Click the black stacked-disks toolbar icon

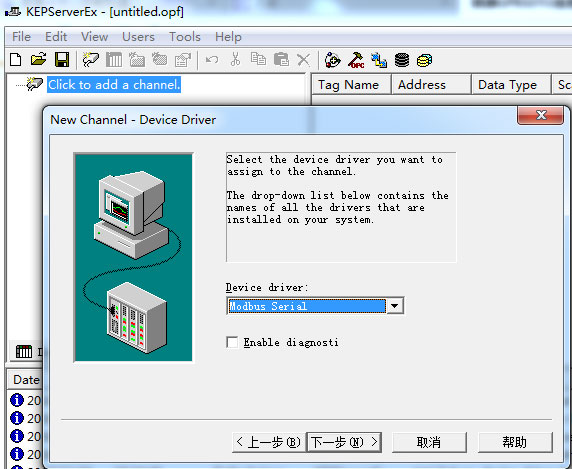pos(402,60)
